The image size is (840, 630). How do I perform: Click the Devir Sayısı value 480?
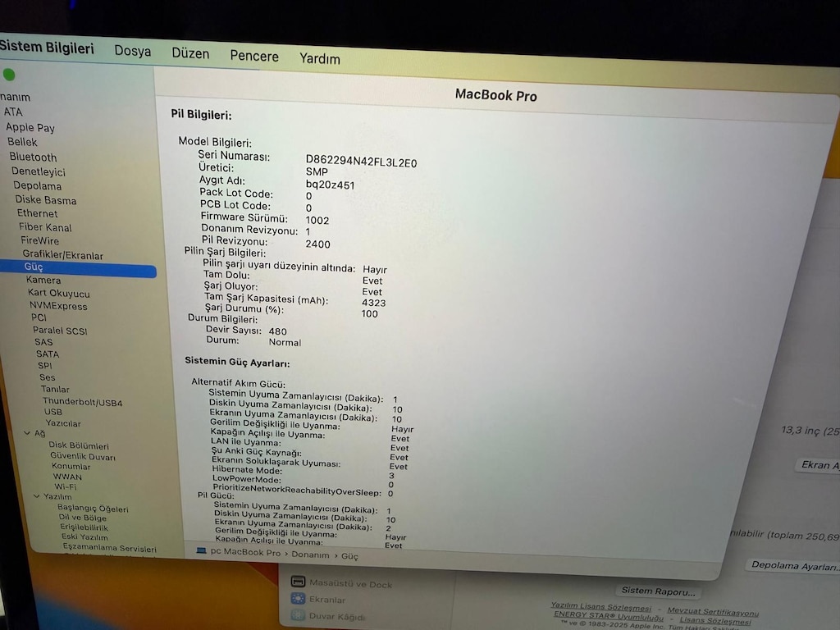(277, 331)
